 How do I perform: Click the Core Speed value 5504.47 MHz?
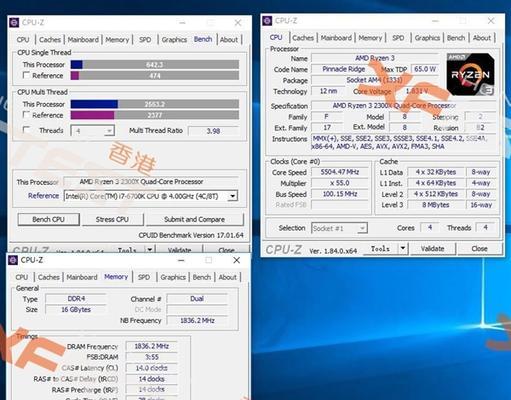point(340,172)
